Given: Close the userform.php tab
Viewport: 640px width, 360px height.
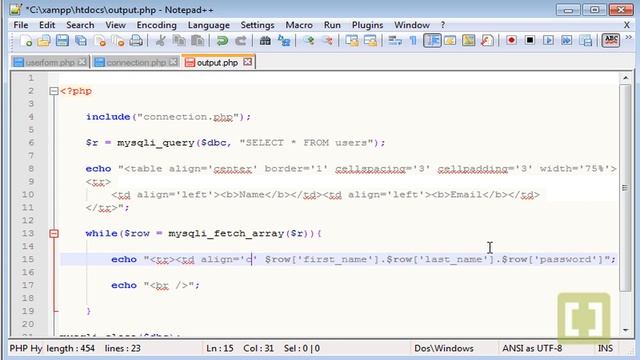Looking at the screenshot, I should point(82,62).
